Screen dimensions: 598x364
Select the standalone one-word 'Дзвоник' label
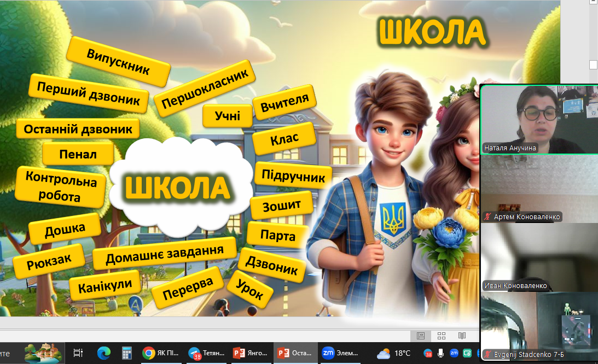[271, 265]
